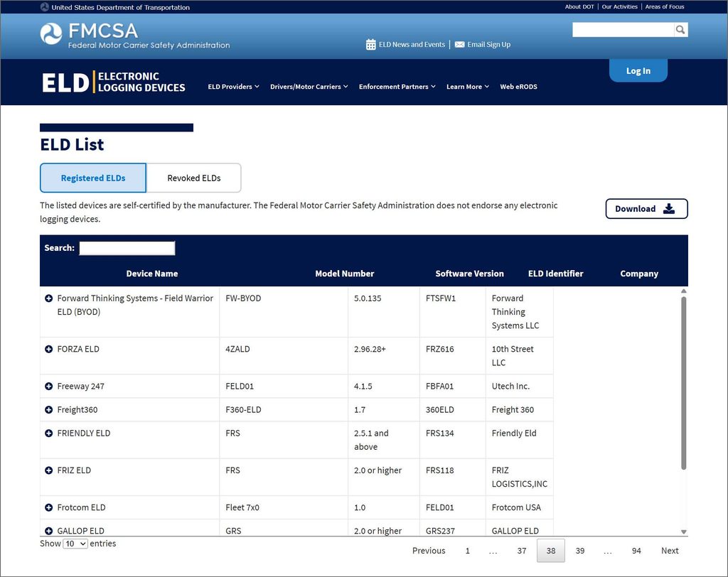Go to page 39

[x=580, y=551]
